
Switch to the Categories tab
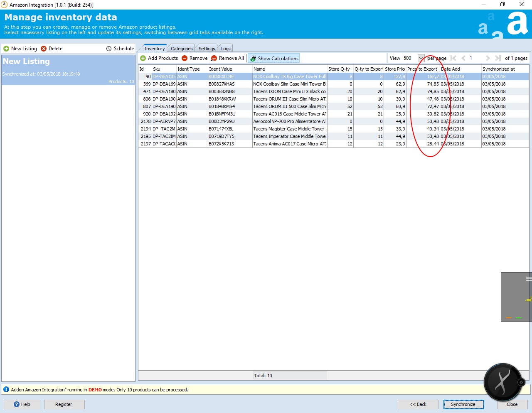pyautogui.click(x=182, y=49)
